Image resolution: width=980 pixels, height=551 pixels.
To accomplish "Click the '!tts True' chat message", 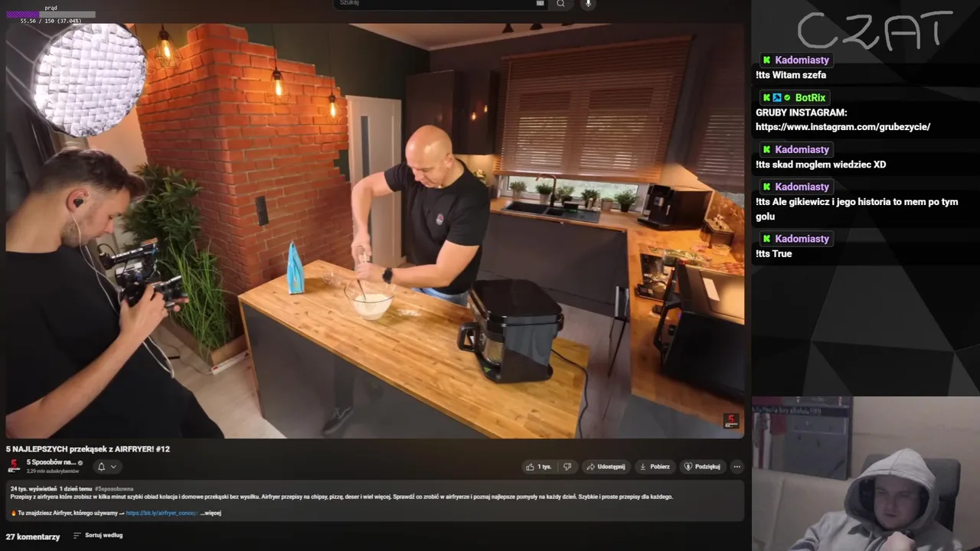I will [x=774, y=254].
